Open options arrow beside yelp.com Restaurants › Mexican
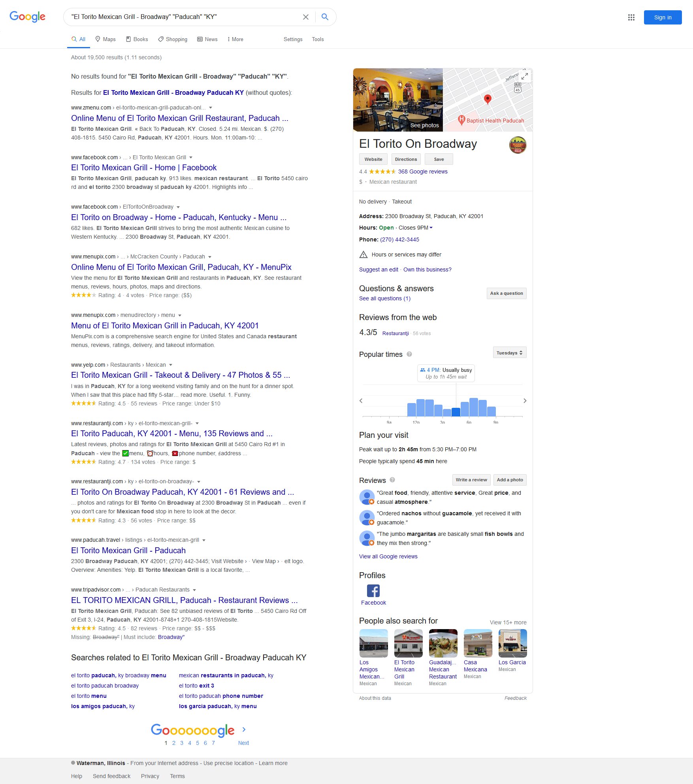 pos(171,365)
